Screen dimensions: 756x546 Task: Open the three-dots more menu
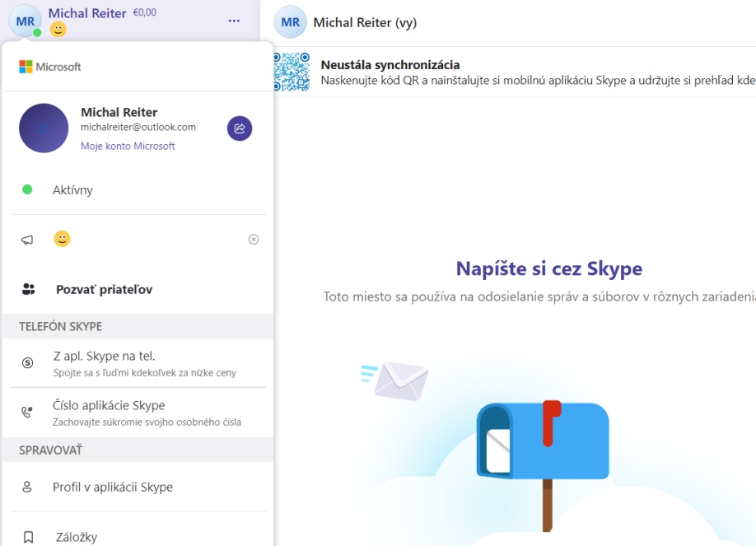(234, 21)
